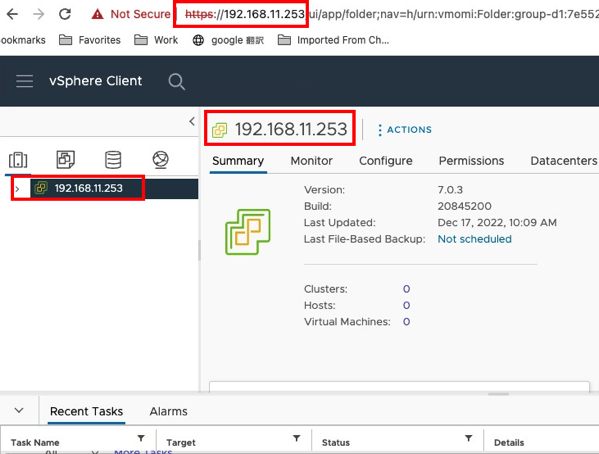This screenshot has height=454, width=599.
Task: Click the large vCenter Server logo
Action: click(x=248, y=232)
